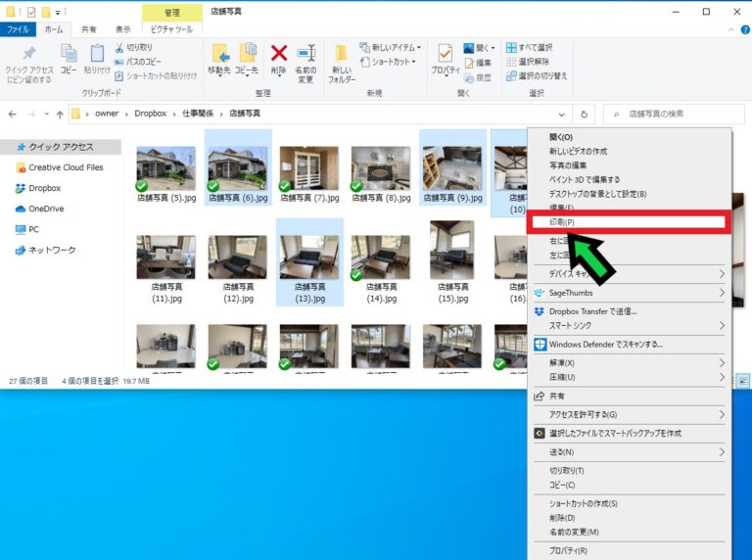Select Quick Access in the navigation pane

[61, 147]
